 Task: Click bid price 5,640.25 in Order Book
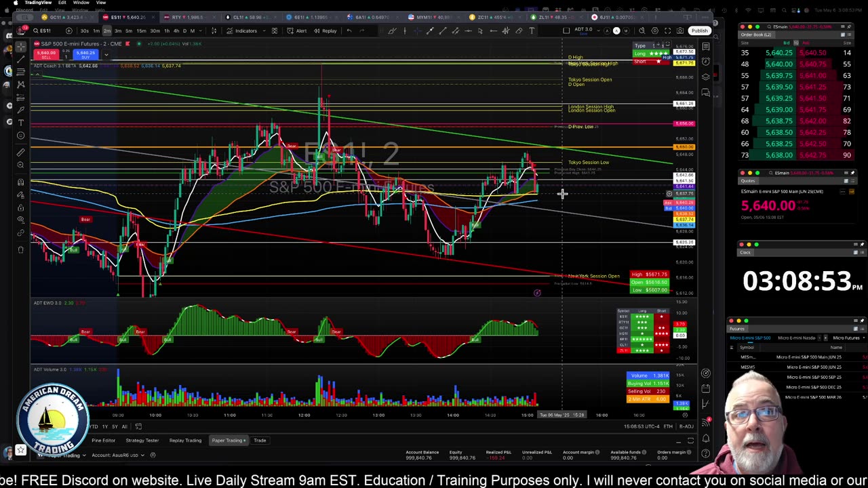tap(779, 53)
